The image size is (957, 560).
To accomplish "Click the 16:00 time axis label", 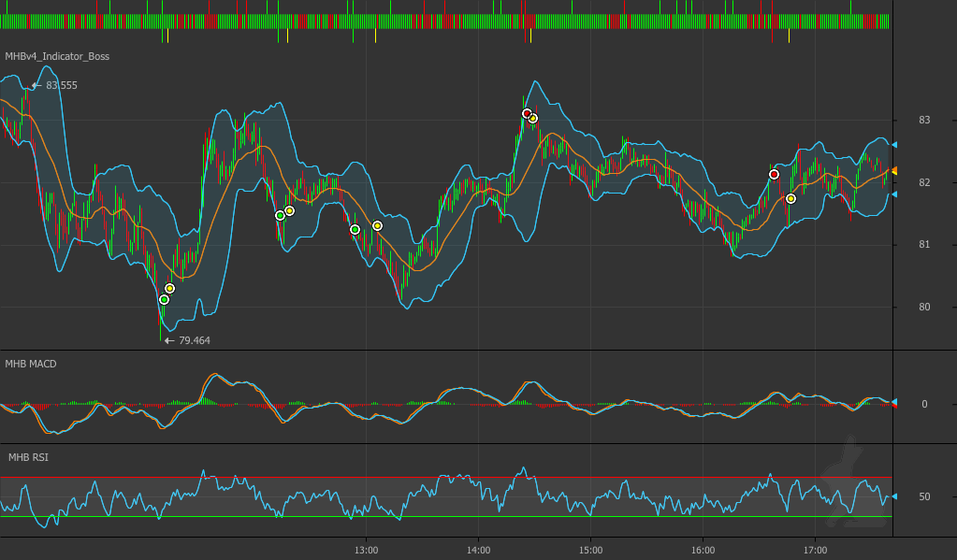I will [x=703, y=551].
